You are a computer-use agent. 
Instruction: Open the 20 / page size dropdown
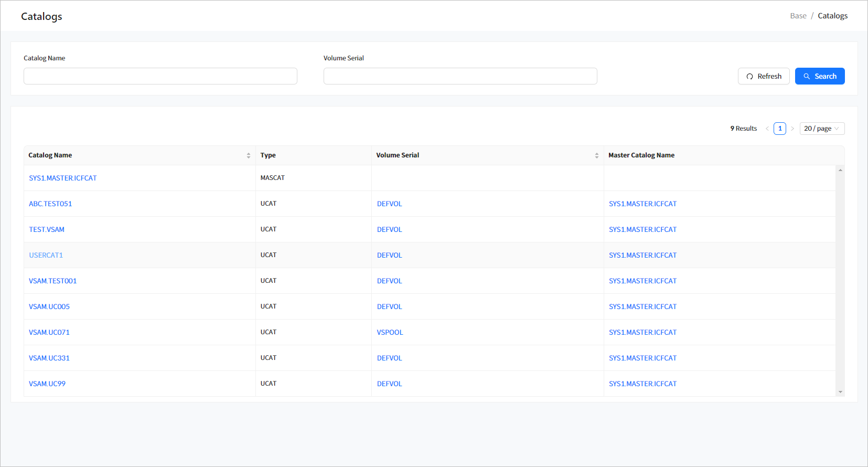click(821, 129)
